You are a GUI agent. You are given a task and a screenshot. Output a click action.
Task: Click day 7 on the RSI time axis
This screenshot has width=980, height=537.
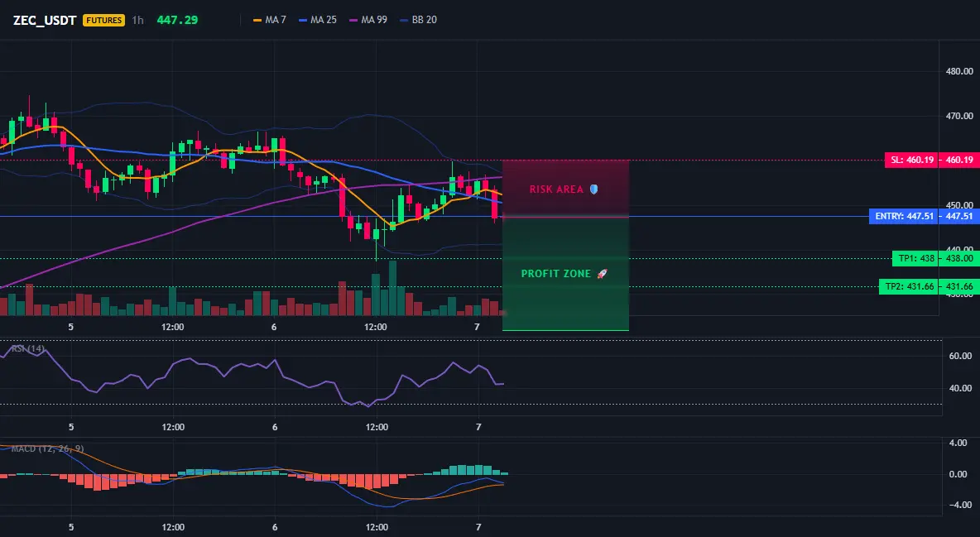click(x=478, y=427)
